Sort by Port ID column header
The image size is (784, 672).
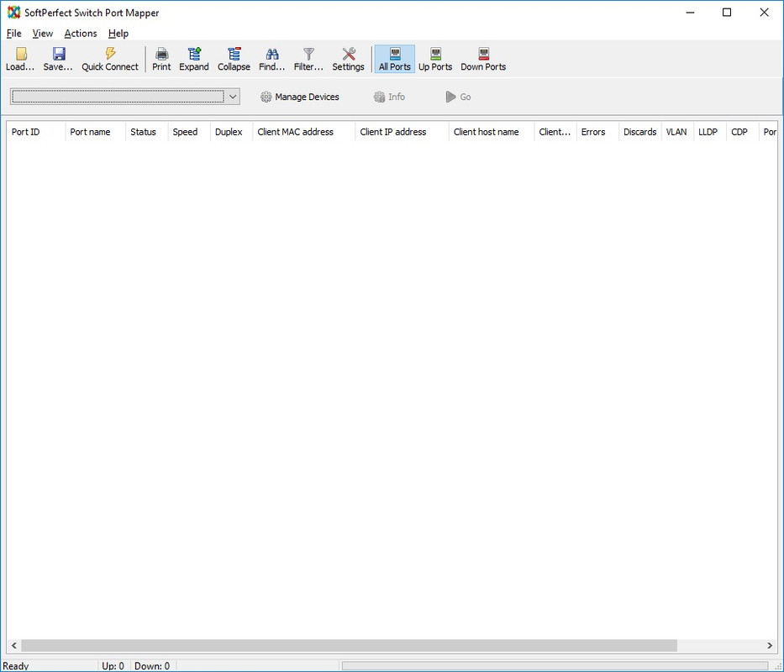tap(36, 132)
